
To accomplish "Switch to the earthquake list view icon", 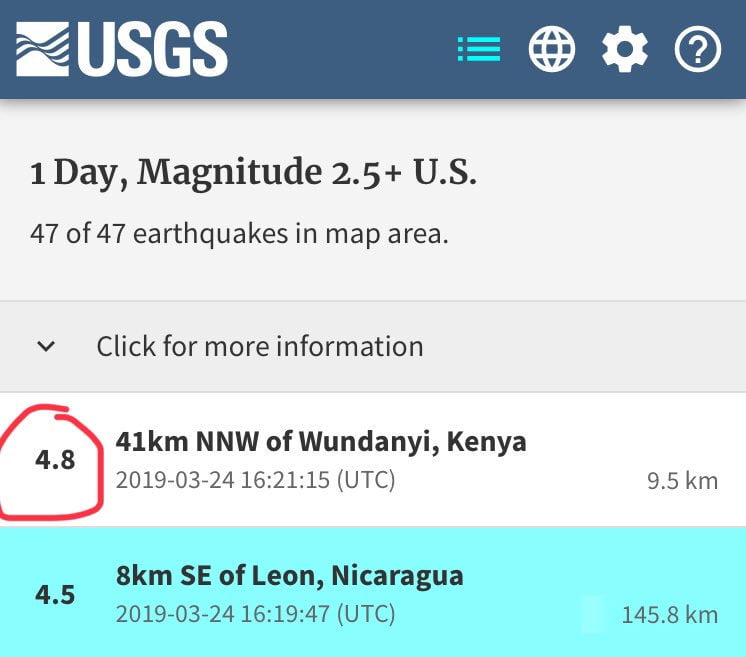I will (x=479, y=49).
